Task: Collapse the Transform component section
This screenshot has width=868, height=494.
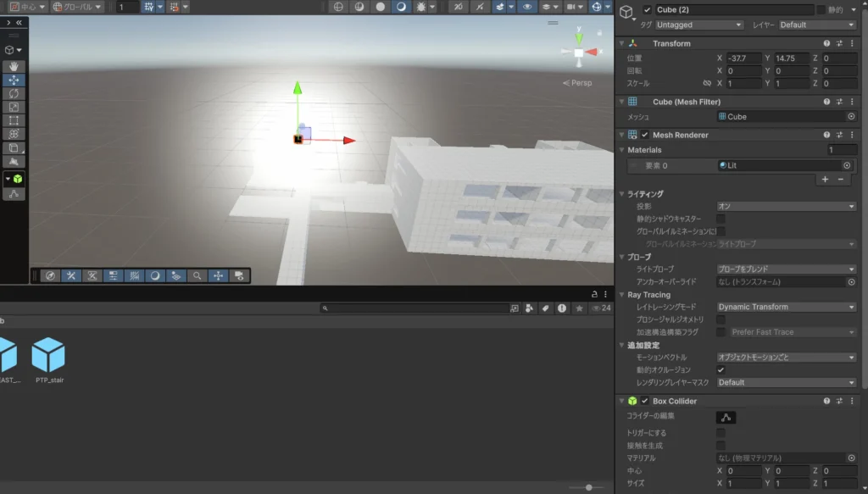Action: point(622,43)
